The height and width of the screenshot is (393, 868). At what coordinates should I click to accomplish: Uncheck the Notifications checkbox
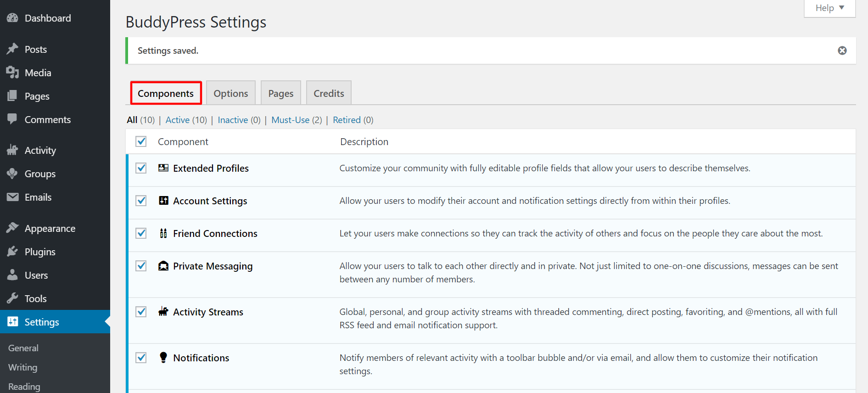pyautogui.click(x=141, y=358)
